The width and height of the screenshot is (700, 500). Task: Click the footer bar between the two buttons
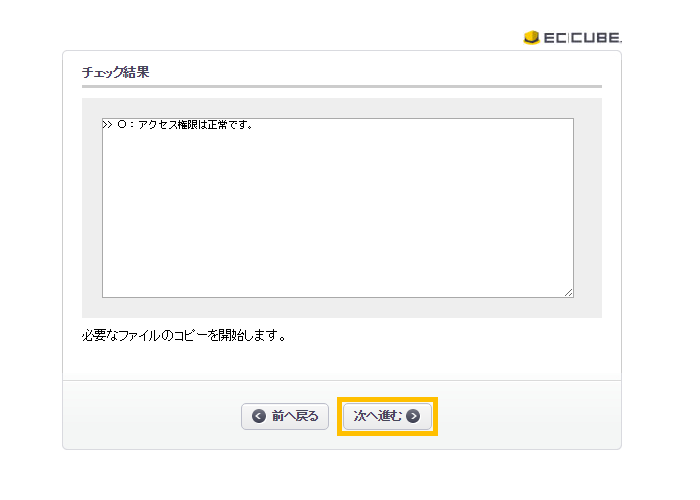coord(335,416)
